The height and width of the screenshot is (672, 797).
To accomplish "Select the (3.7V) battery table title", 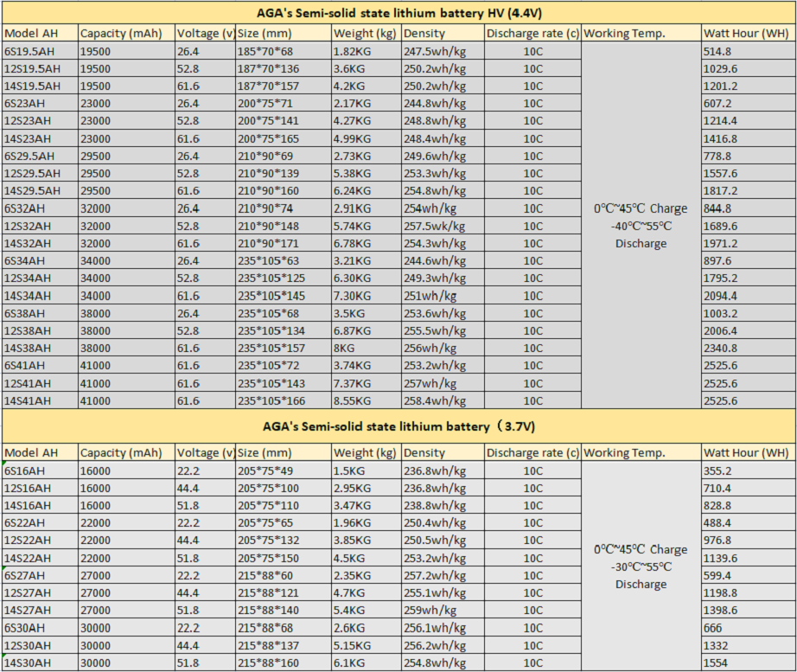I will pos(399,426).
